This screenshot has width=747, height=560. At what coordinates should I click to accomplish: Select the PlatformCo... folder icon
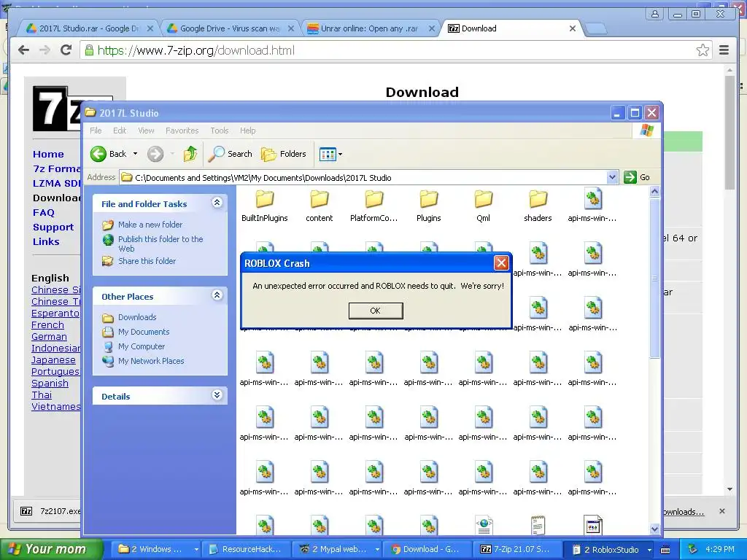(x=374, y=199)
